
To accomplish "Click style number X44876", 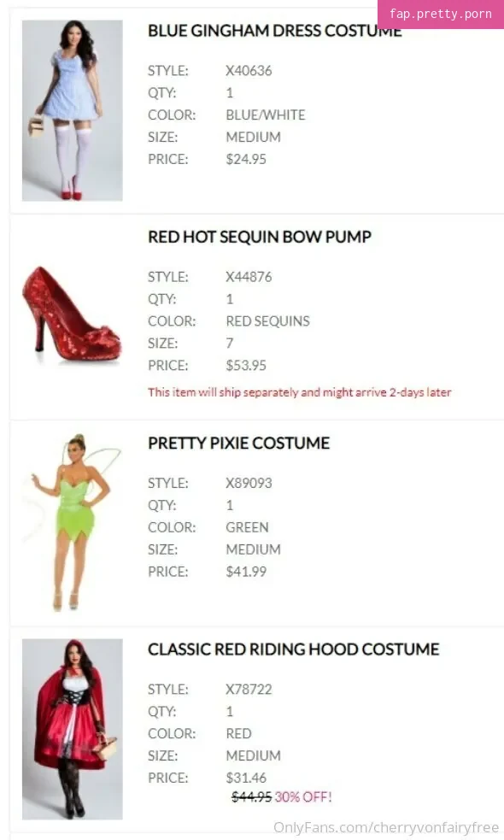I will 249,277.
